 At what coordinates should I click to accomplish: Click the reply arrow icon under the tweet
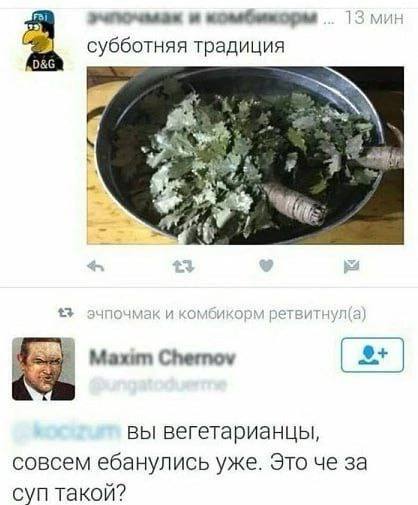95,266
